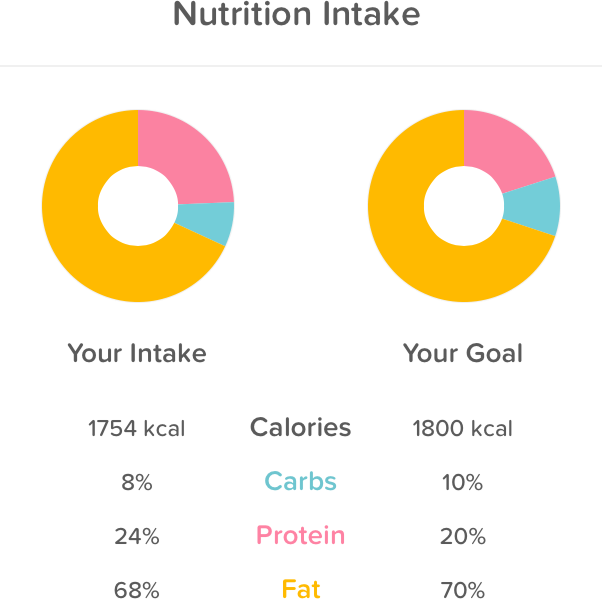Click the Your Intake label

(137, 353)
